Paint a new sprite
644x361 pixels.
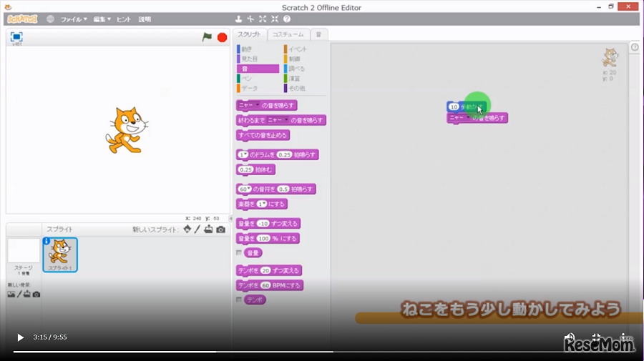[x=197, y=229]
